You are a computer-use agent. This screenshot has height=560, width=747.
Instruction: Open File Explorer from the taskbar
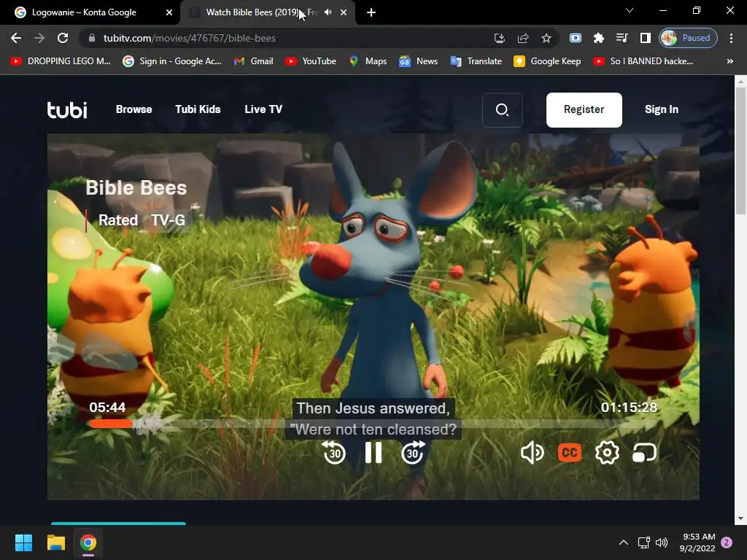click(55, 542)
